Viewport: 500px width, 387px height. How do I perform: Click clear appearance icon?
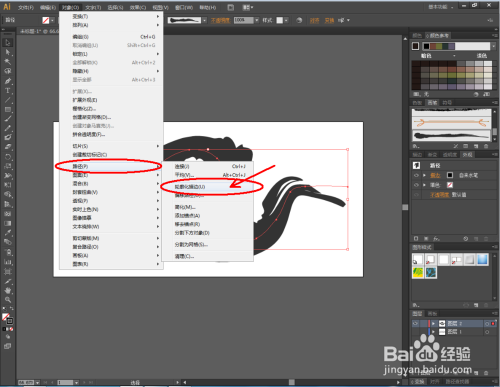pos(466,239)
